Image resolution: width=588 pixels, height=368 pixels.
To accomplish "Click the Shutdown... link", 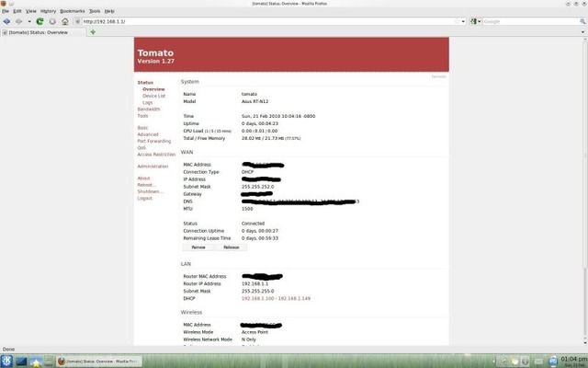I will coord(150,191).
